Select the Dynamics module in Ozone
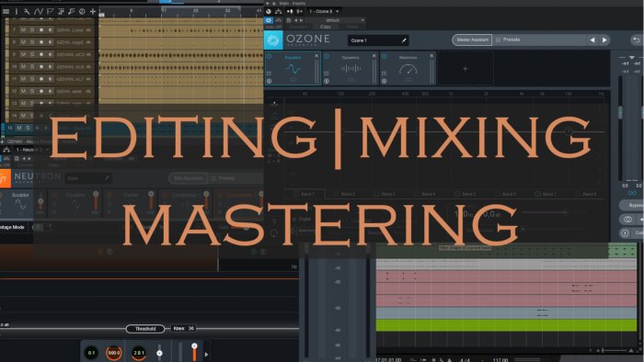 [x=351, y=68]
